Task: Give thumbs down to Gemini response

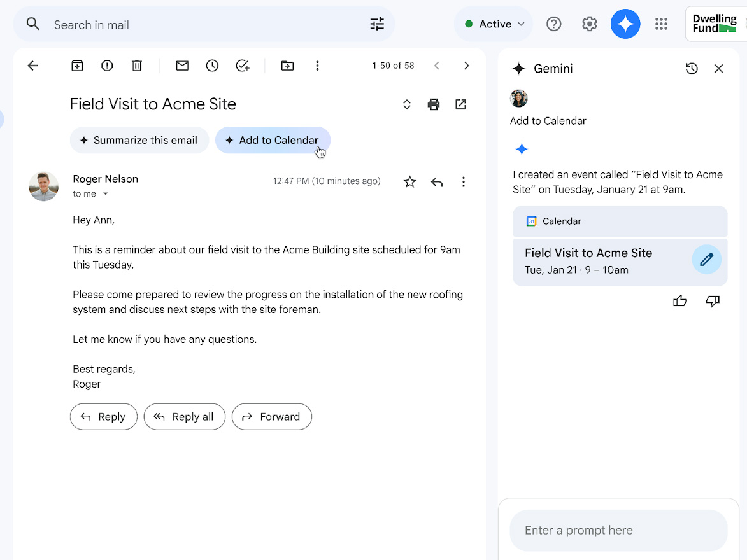Action: (x=713, y=301)
